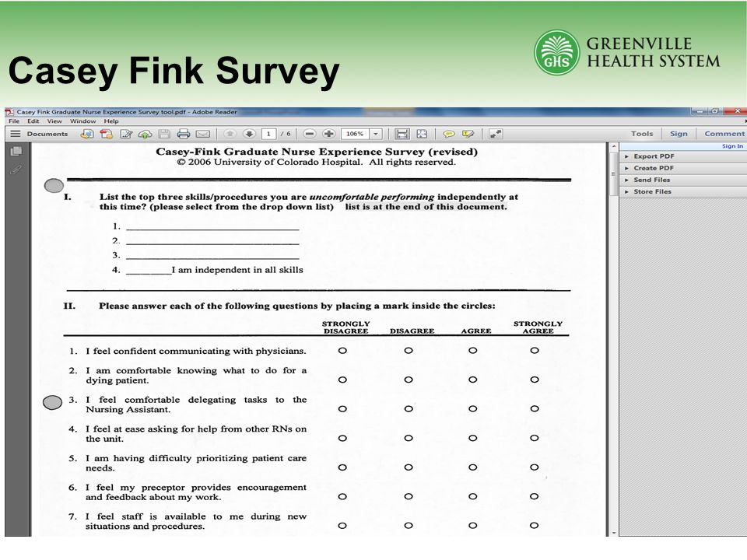Open the Tools pane tab

pyautogui.click(x=642, y=134)
